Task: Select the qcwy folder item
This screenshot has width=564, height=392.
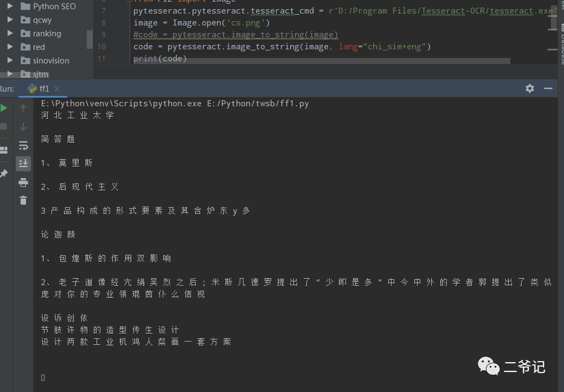Action: tap(36, 20)
